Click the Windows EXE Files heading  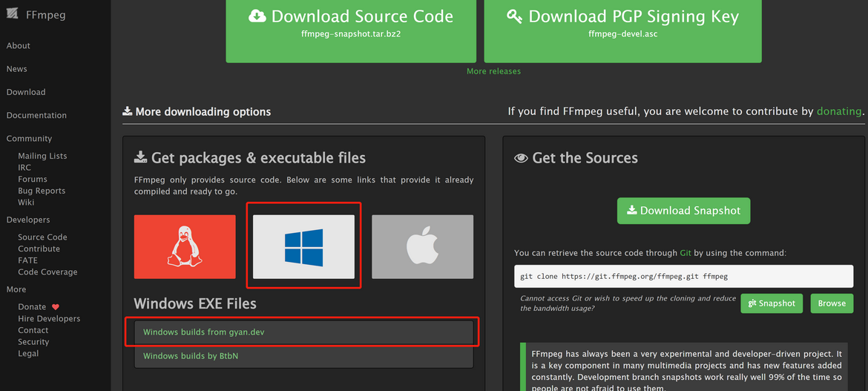click(195, 303)
